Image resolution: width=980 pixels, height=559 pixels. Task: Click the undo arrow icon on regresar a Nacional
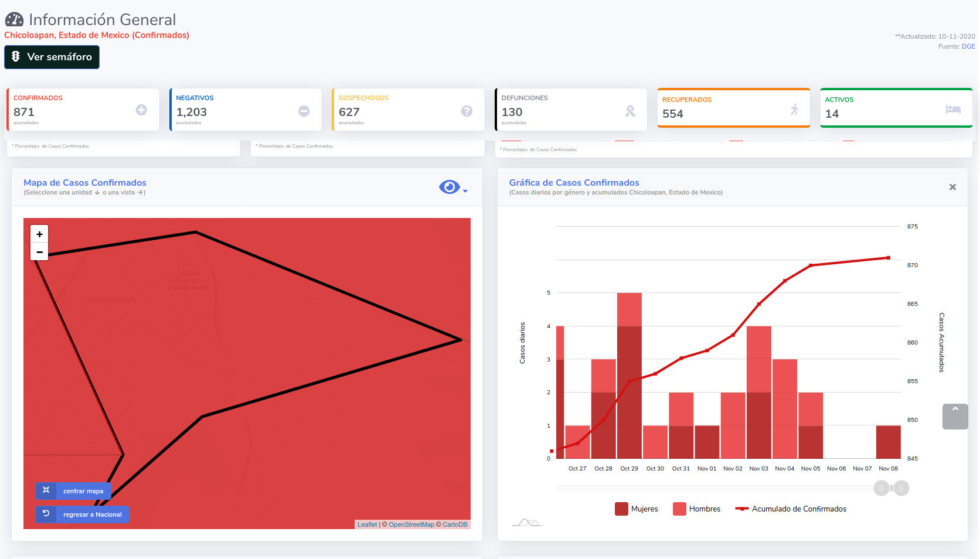click(46, 514)
